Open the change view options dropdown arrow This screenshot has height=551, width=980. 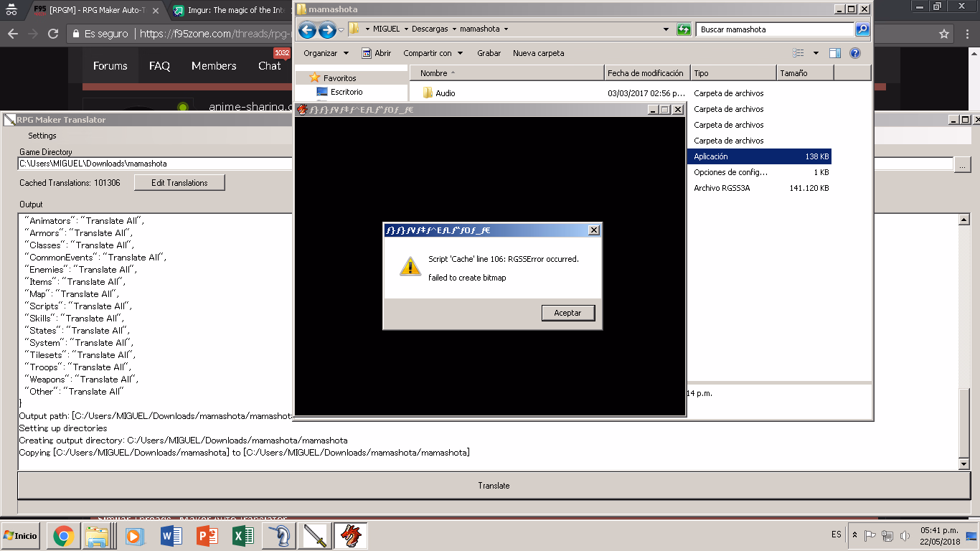point(816,53)
